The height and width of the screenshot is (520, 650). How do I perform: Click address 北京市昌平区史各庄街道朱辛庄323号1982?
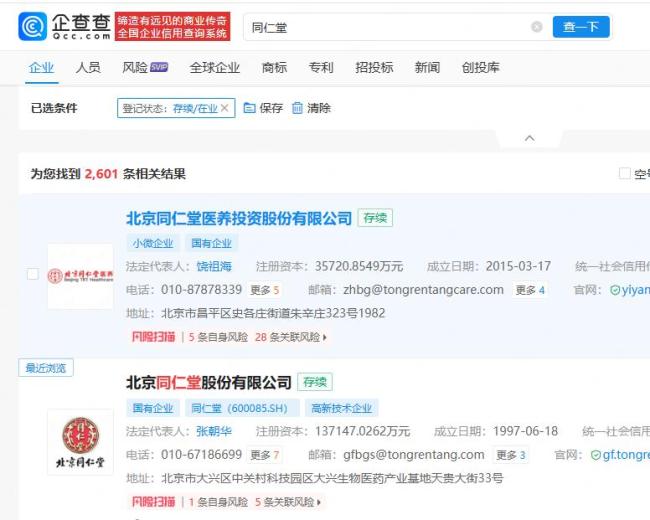273,313
